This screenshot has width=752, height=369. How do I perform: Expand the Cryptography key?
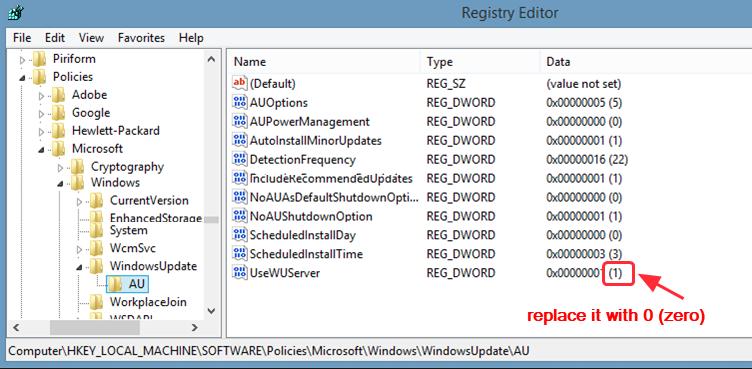tap(60, 167)
